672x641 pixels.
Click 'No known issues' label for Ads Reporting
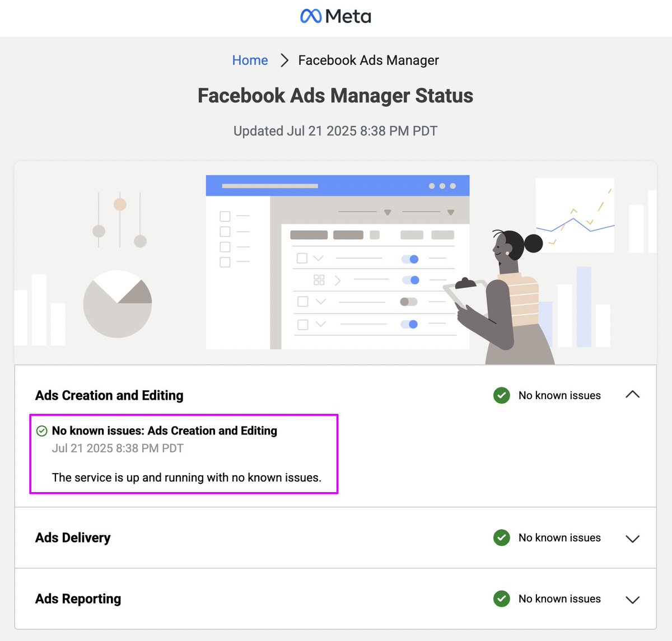[x=559, y=598]
